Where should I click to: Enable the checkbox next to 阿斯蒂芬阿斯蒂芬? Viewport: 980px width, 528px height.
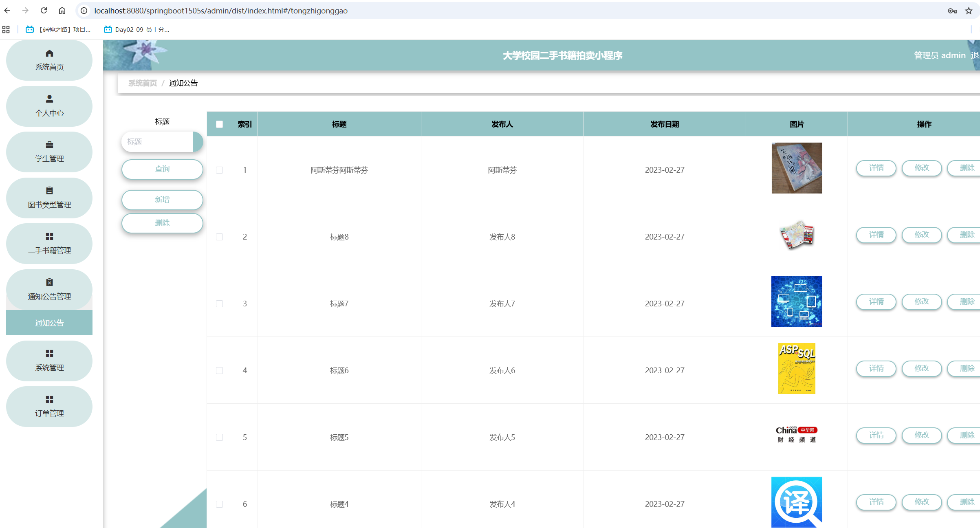point(219,170)
